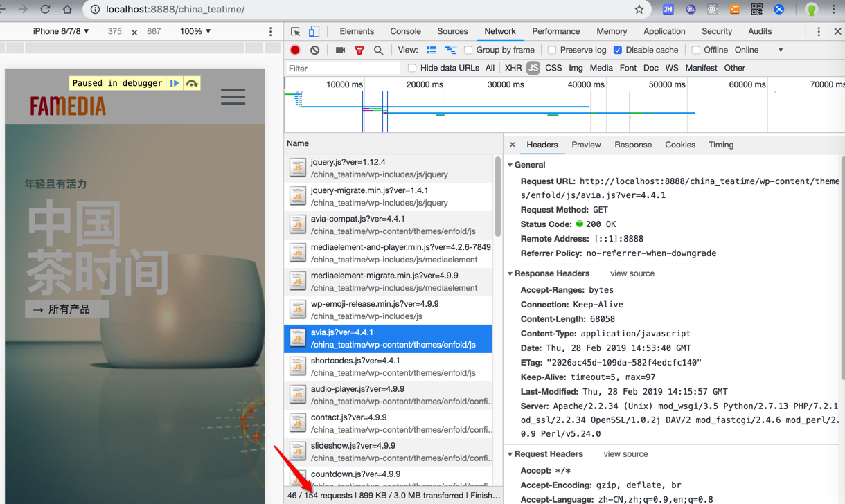The width and height of the screenshot is (845, 504).
Task: Filter requests by XHR type
Action: click(513, 68)
